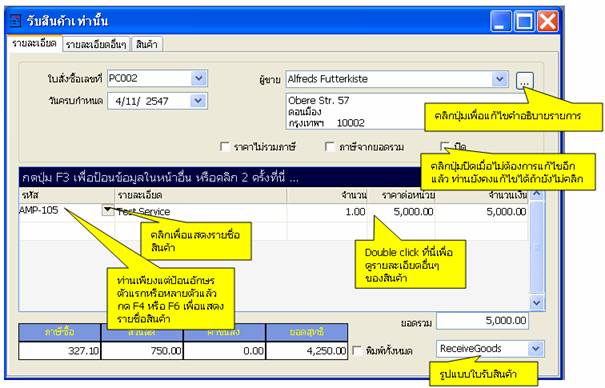
Task: Minimize the รับสินค้า window
Action: 500,21
